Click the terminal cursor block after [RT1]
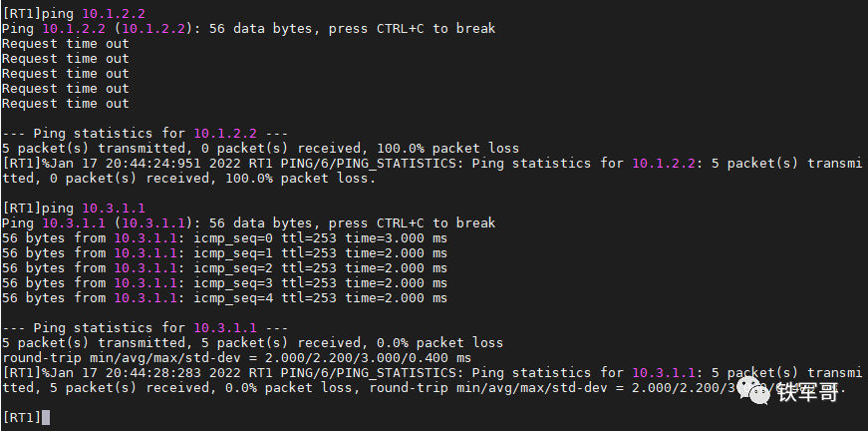Viewport: 868px width, 431px height. 46,417
